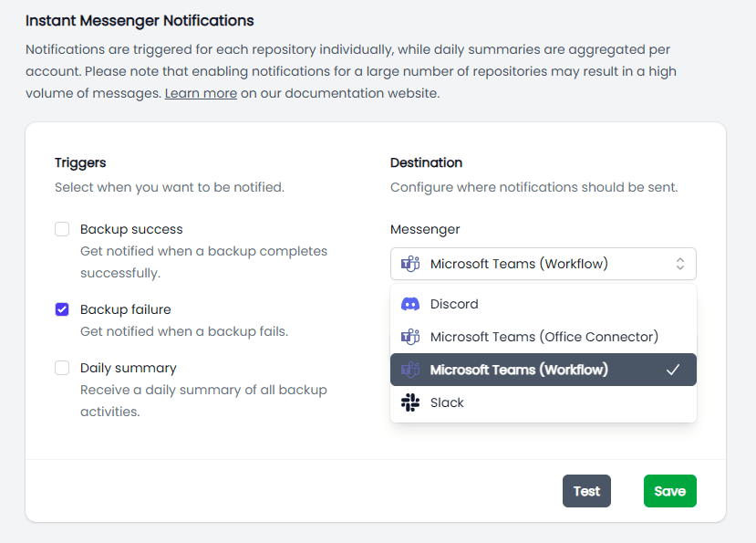Choose Discord from the messenger list

point(454,304)
